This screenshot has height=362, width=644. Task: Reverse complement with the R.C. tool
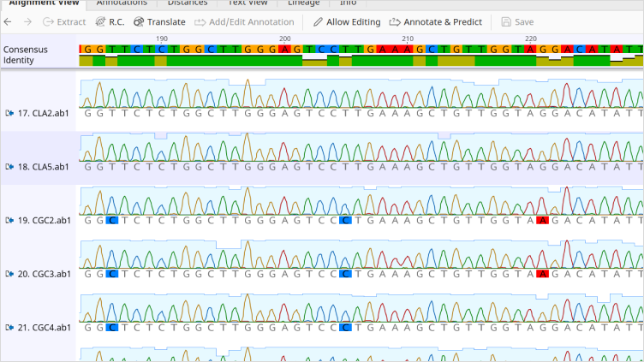110,21
